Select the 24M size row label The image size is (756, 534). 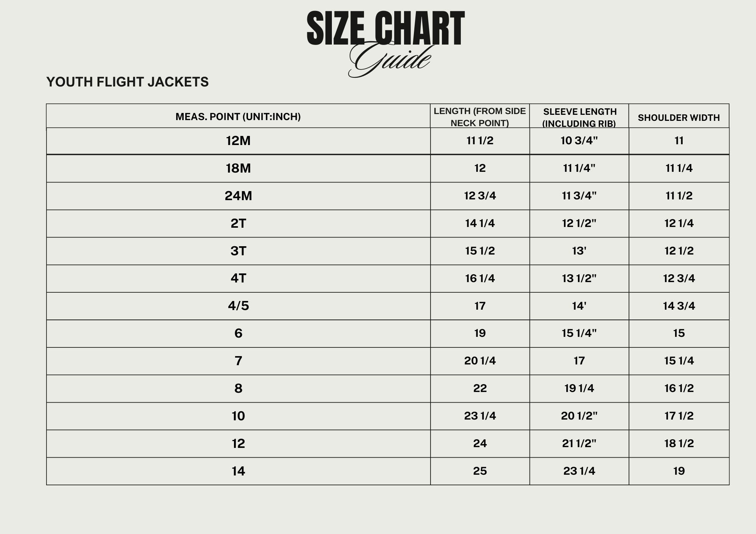coord(238,196)
